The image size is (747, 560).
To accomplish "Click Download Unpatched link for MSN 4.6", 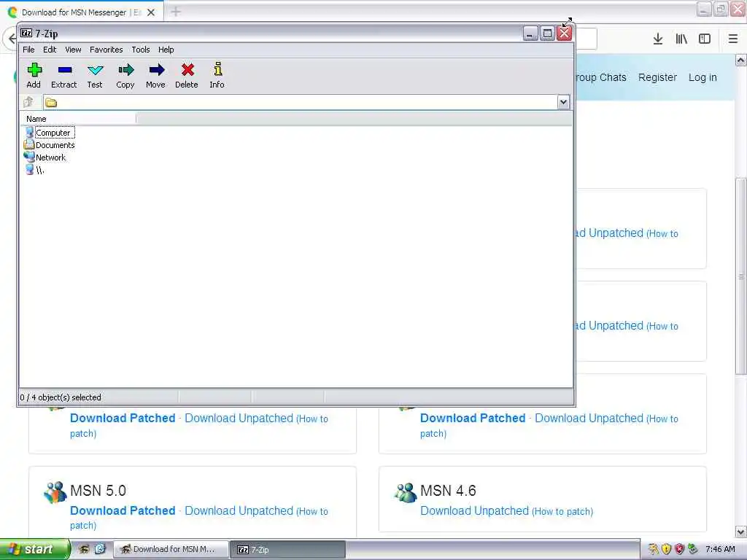I will point(474,510).
